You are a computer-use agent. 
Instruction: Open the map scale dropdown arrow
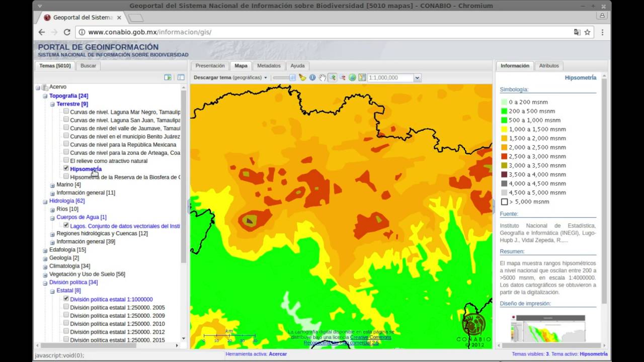tap(417, 78)
